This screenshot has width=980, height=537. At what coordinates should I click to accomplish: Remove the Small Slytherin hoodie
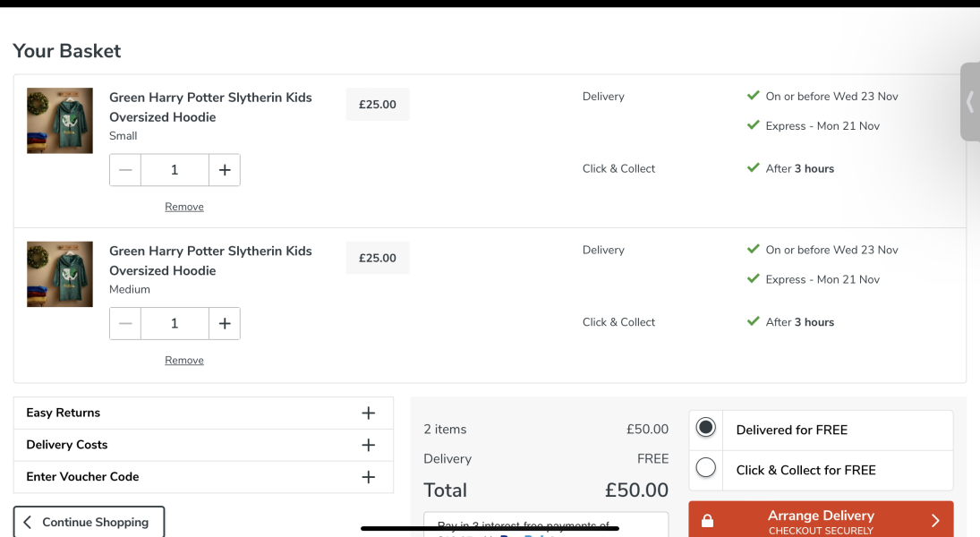click(184, 207)
